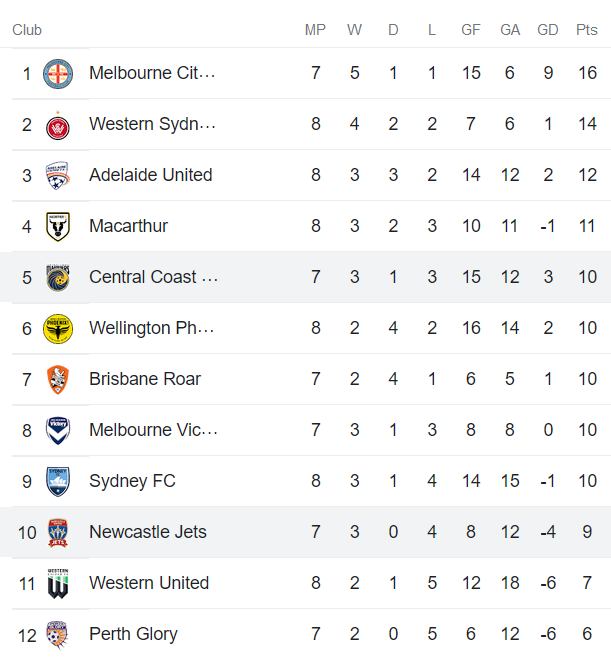Open the Newcastle Jets team link
The image size is (611, 670).
pyautogui.click(x=148, y=532)
